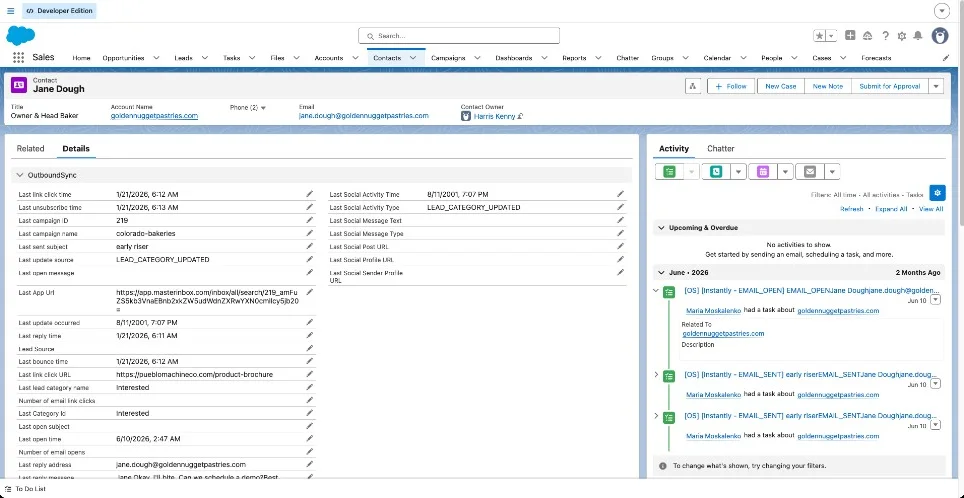Image resolution: width=964 pixels, height=498 pixels.
Task: Open the Contacts tab dropdown chevron
Action: tap(413, 58)
